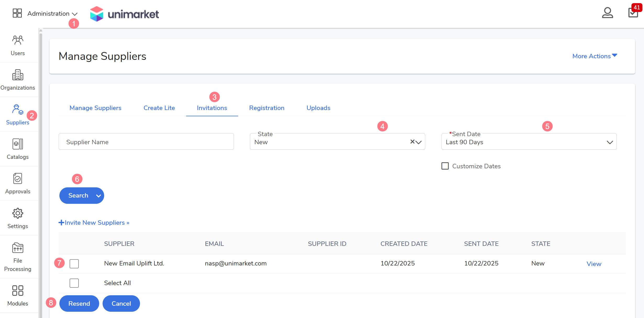
Task: Open the task notifications icon with 41 badge
Action: pyautogui.click(x=633, y=13)
